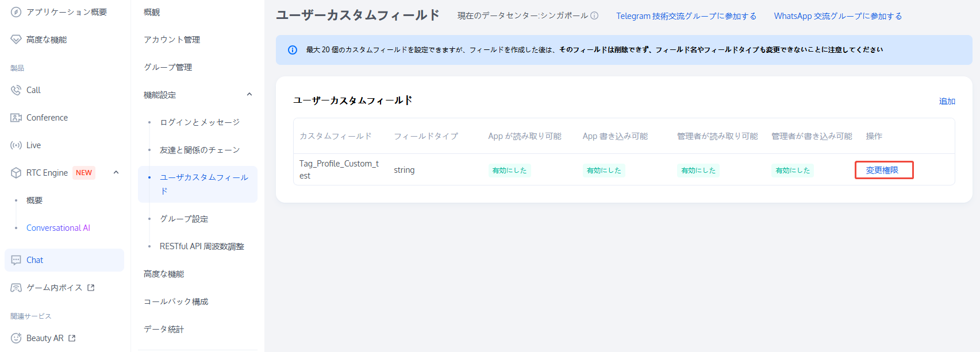Click the Call phone icon
Viewport: 980px width, 352px height.
pos(16,90)
